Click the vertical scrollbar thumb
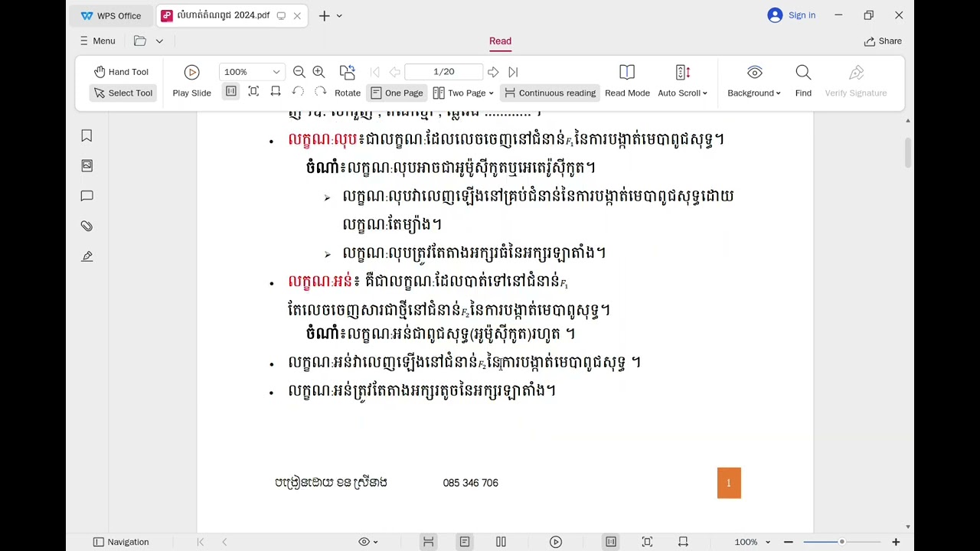Image resolution: width=980 pixels, height=551 pixels. (x=909, y=152)
